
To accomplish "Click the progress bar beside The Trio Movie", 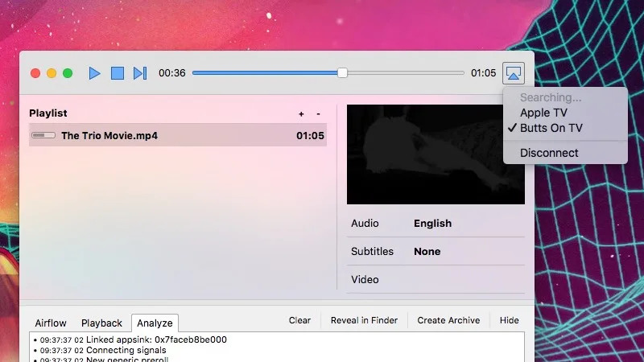I will [43, 135].
